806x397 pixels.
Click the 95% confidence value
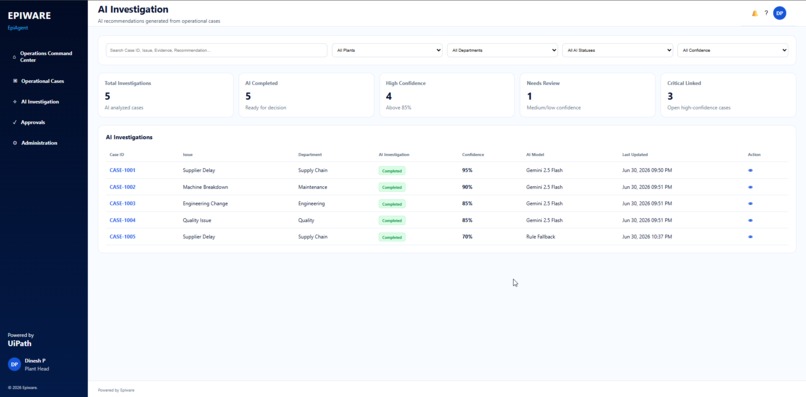pyautogui.click(x=467, y=170)
